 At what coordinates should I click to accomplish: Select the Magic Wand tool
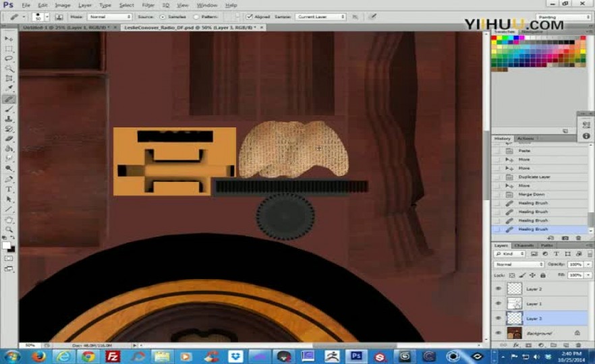click(x=9, y=69)
